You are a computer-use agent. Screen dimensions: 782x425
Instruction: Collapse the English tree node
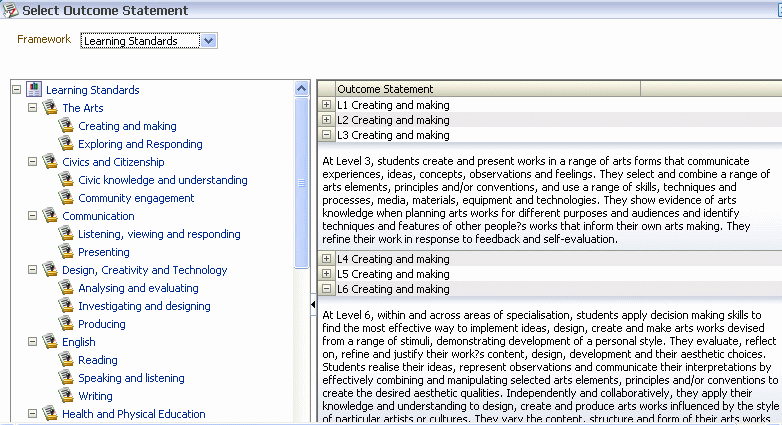(x=32, y=342)
